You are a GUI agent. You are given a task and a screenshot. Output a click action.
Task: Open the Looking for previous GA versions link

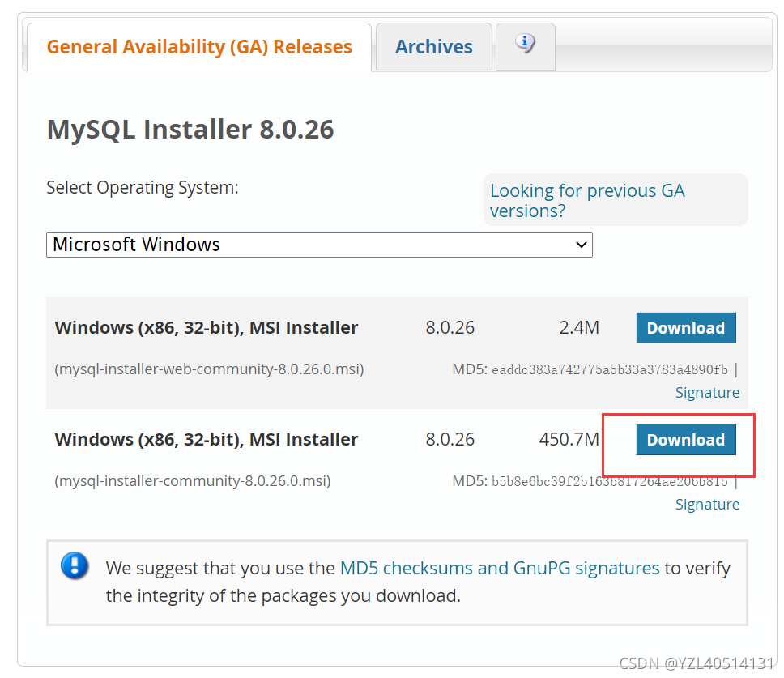click(x=587, y=200)
